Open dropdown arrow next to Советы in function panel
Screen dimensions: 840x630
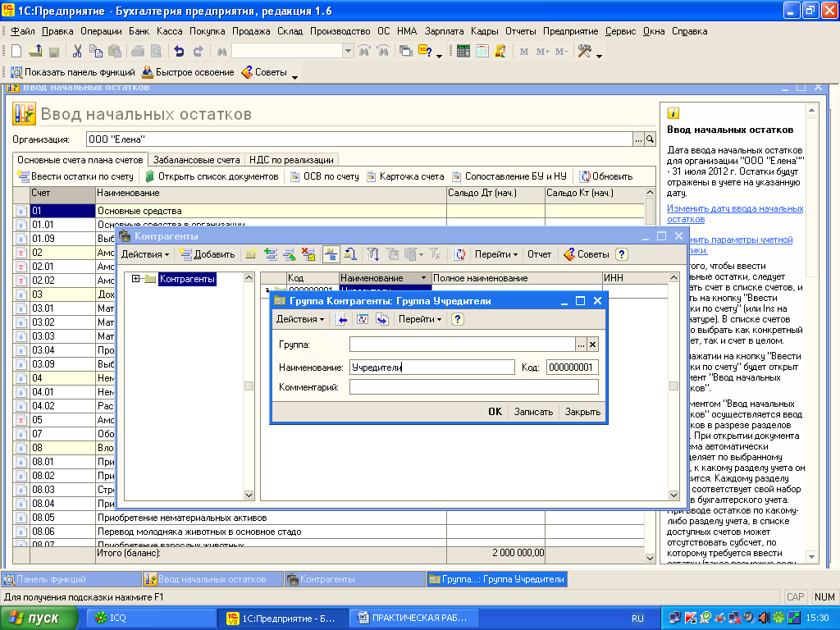294,78
